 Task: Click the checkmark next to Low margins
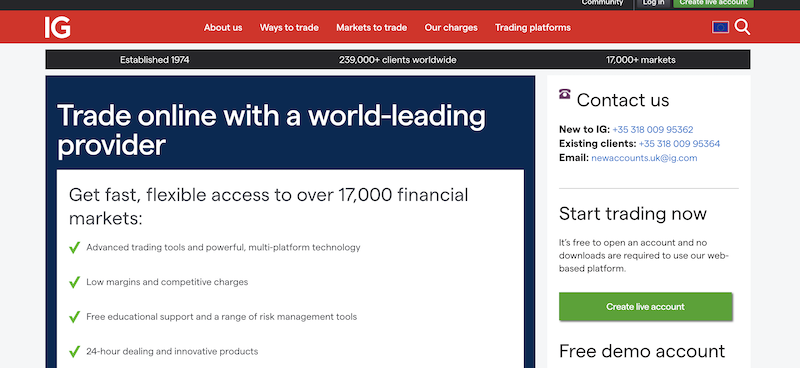coord(74,282)
